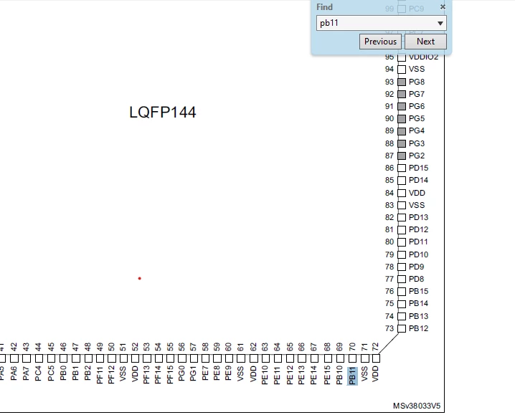This screenshot has width=515, height=420.
Task: Click the Next button in Find panel
Action: pos(425,42)
